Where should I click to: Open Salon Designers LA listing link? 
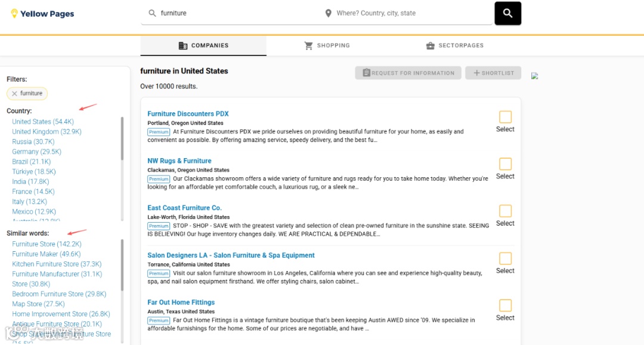click(231, 255)
